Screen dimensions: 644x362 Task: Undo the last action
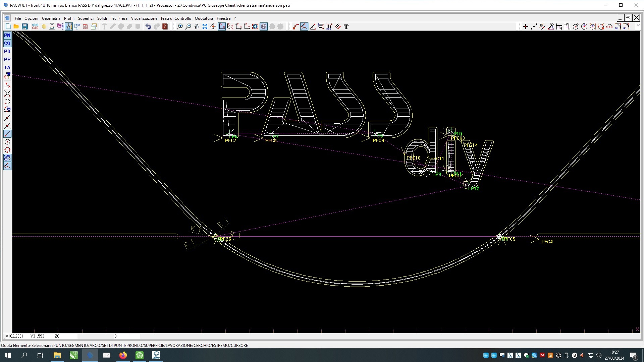(x=148, y=26)
